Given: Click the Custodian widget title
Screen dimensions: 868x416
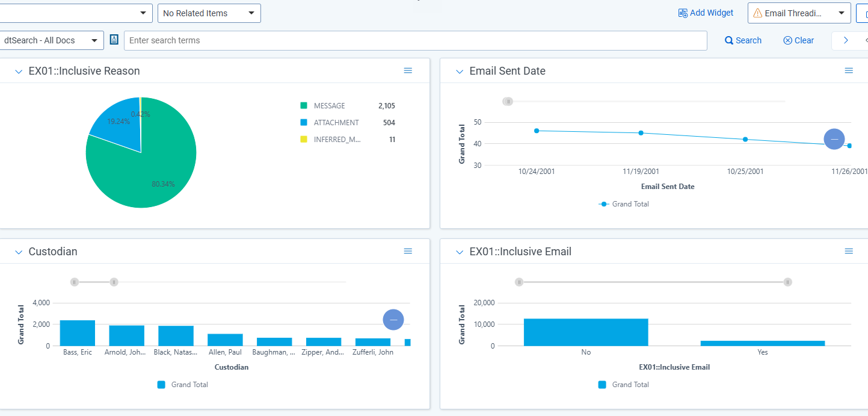Looking at the screenshot, I should [53, 252].
